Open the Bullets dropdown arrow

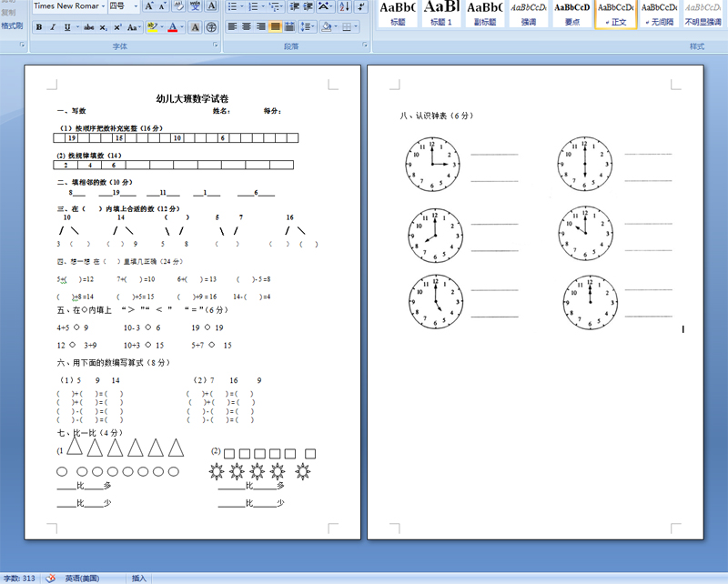[x=241, y=6]
